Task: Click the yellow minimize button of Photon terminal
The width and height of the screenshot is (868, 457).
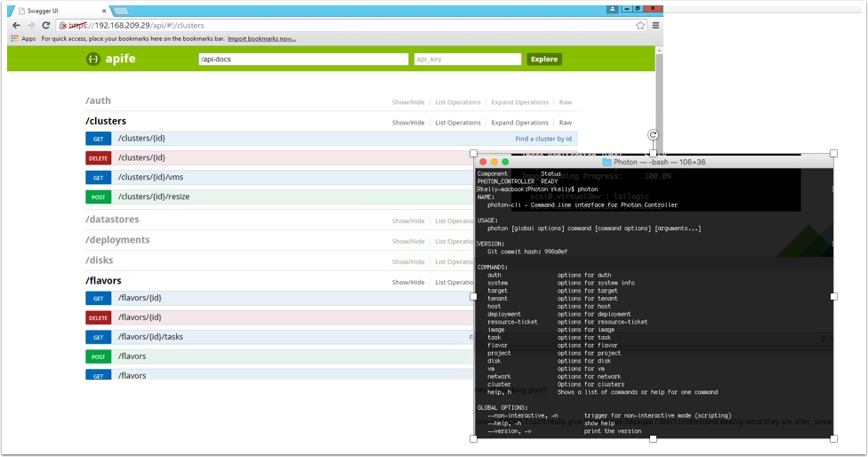Action: pos(494,162)
